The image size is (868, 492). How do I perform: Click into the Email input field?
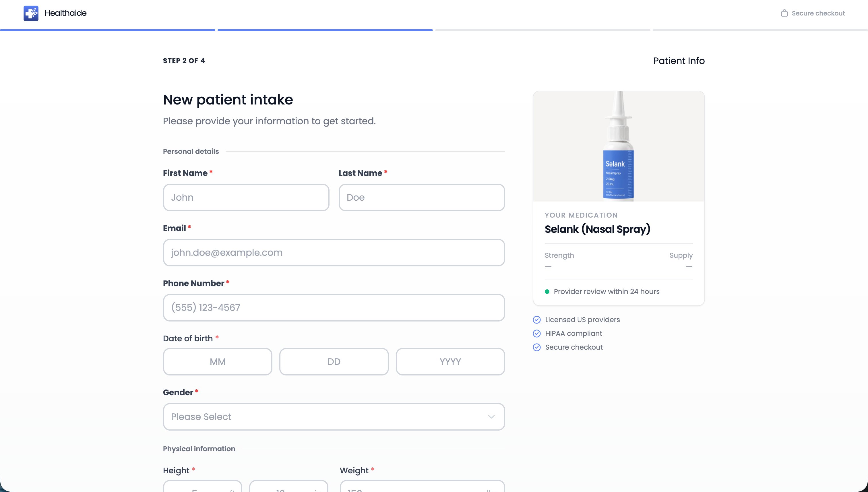coord(334,252)
